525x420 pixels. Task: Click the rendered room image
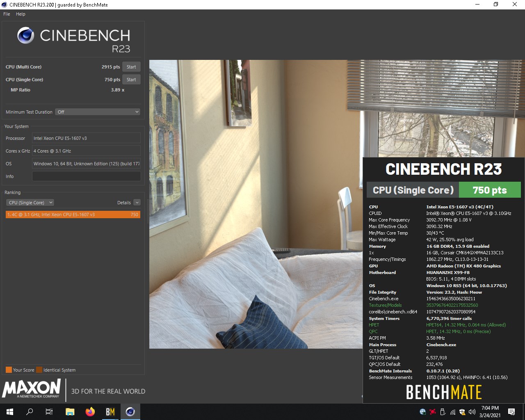point(256,204)
